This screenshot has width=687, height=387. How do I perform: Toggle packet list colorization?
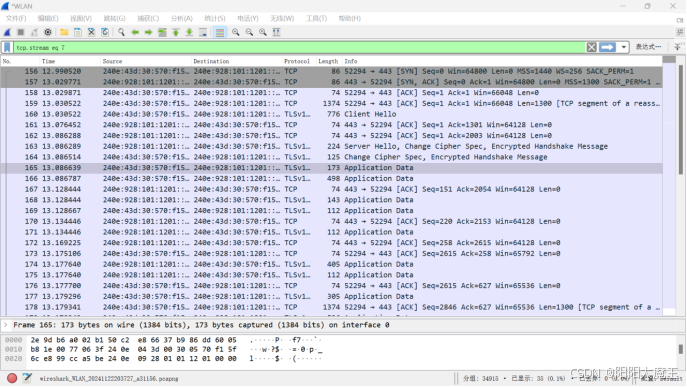pyautogui.click(x=220, y=32)
